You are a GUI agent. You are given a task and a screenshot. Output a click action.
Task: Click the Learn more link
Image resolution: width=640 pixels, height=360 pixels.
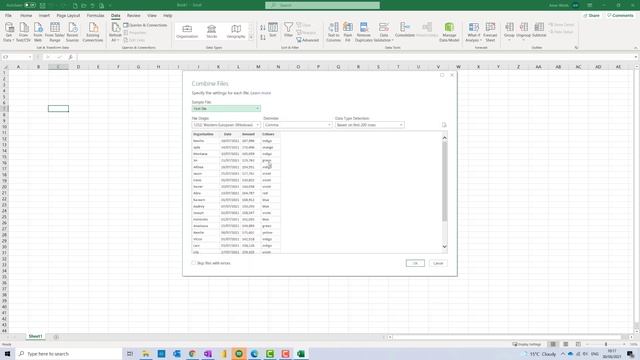coord(260,93)
